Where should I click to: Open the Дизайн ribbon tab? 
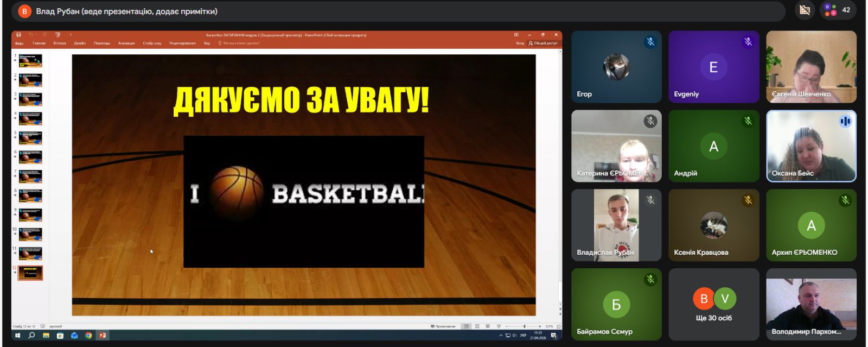click(x=80, y=43)
